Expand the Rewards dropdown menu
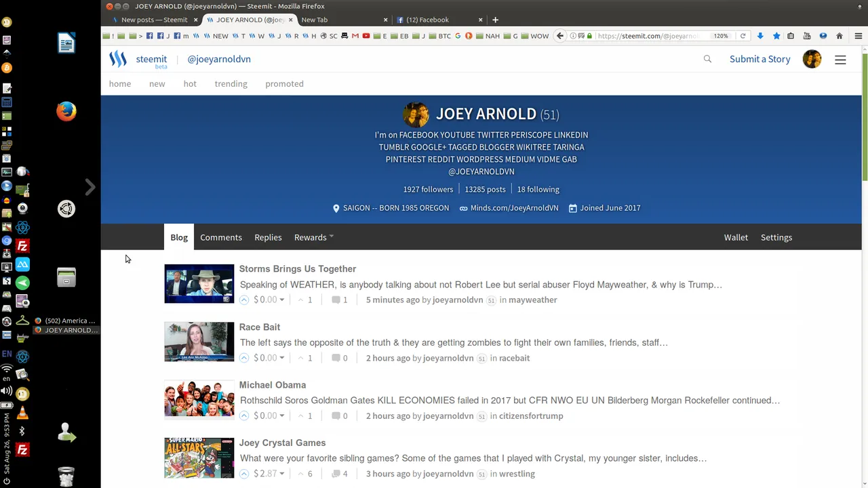The width and height of the screenshot is (868, 488). (x=314, y=237)
